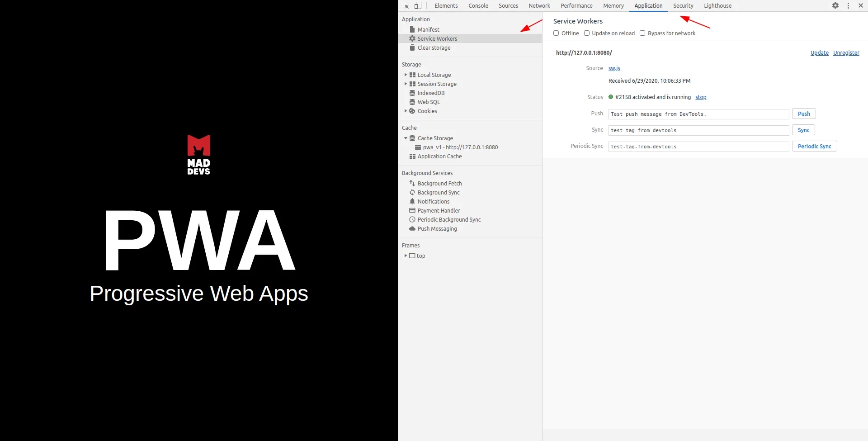Select Clear storage label in the sidebar
868x441 pixels.
pos(434,47)
